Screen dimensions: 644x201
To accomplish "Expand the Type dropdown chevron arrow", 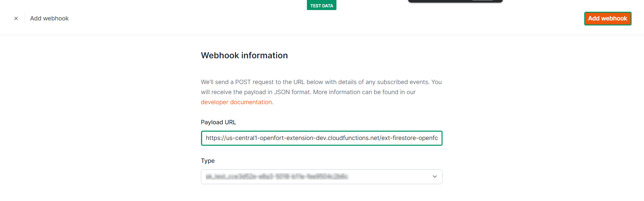I will [x=434, y=177].
